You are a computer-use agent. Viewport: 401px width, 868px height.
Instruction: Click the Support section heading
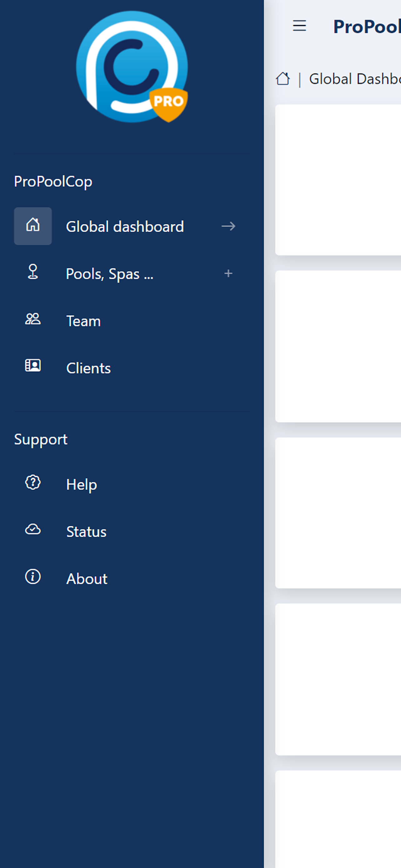41,439
